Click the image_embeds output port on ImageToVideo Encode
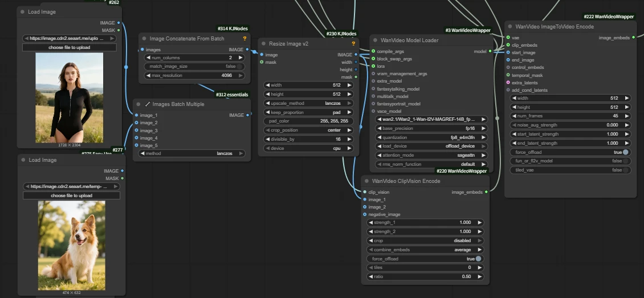The width and height of the screenshot is (644, 298). 633,38
